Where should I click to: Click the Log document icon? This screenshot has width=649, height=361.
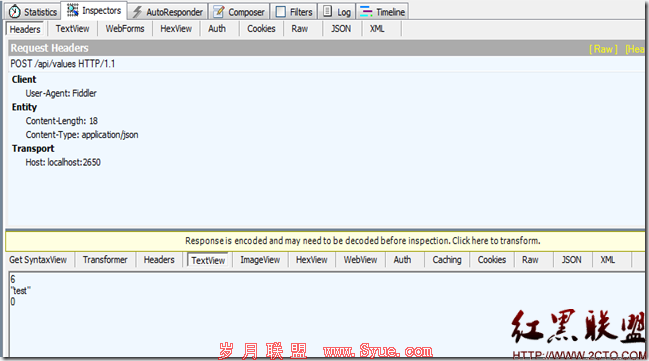pos(327,11)
